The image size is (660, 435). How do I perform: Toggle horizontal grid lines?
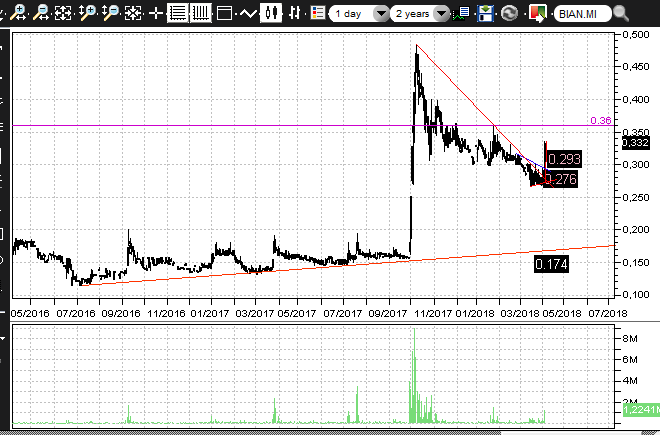pos(178,13)
